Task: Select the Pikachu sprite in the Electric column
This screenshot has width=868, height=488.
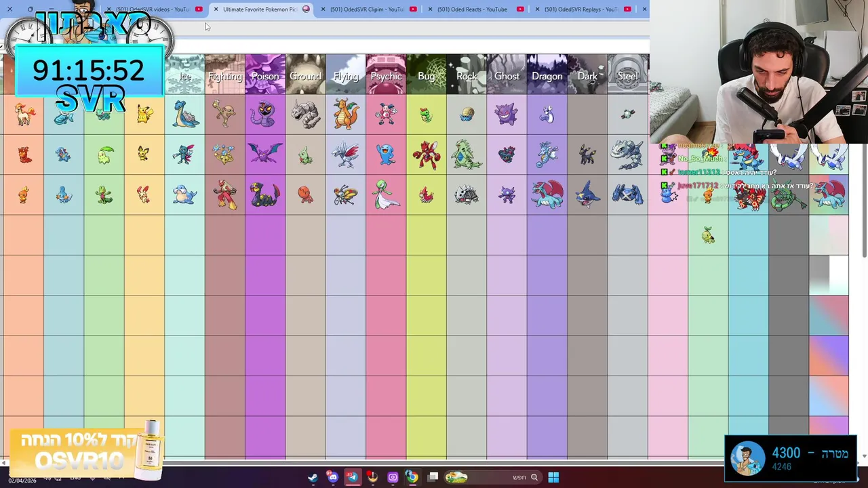Action: tap(144, 115)
